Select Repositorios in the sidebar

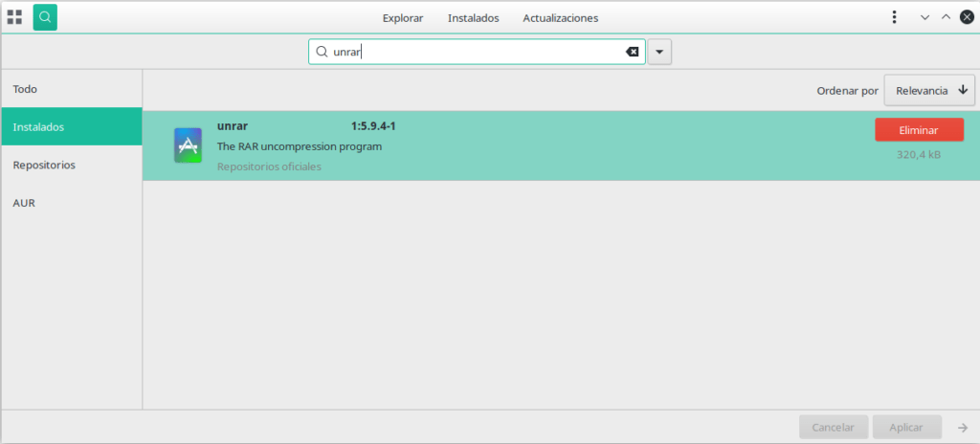point(71,166)
